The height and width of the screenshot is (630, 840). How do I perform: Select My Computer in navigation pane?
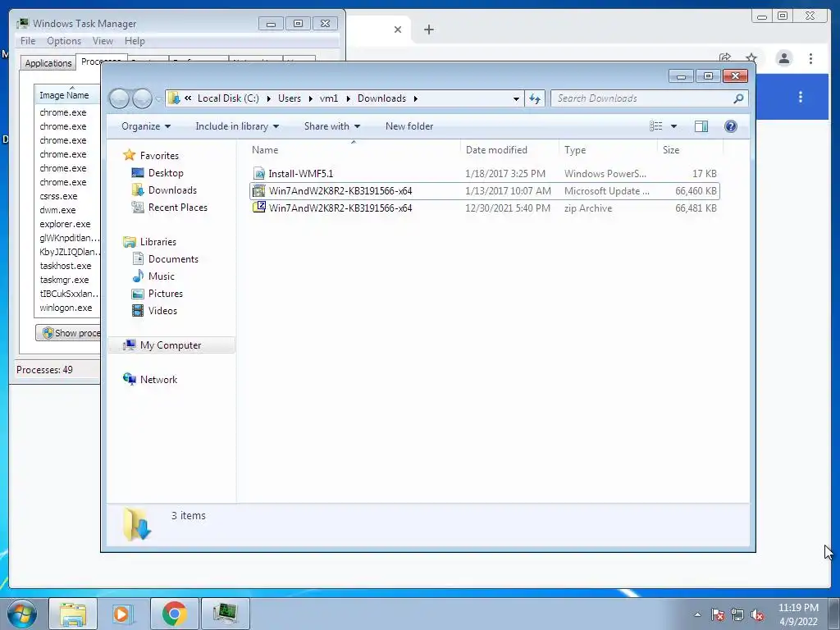pos(171,345)
